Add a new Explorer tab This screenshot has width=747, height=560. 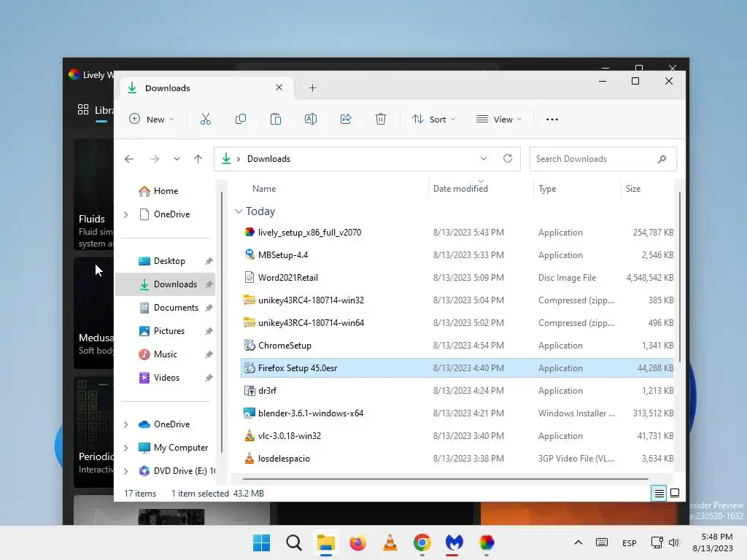pyautogui.click(x=312, y=87)
